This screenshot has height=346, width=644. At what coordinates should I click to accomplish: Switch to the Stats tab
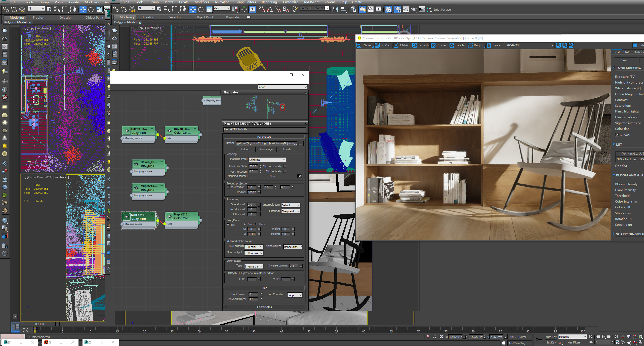pos(627,52)
